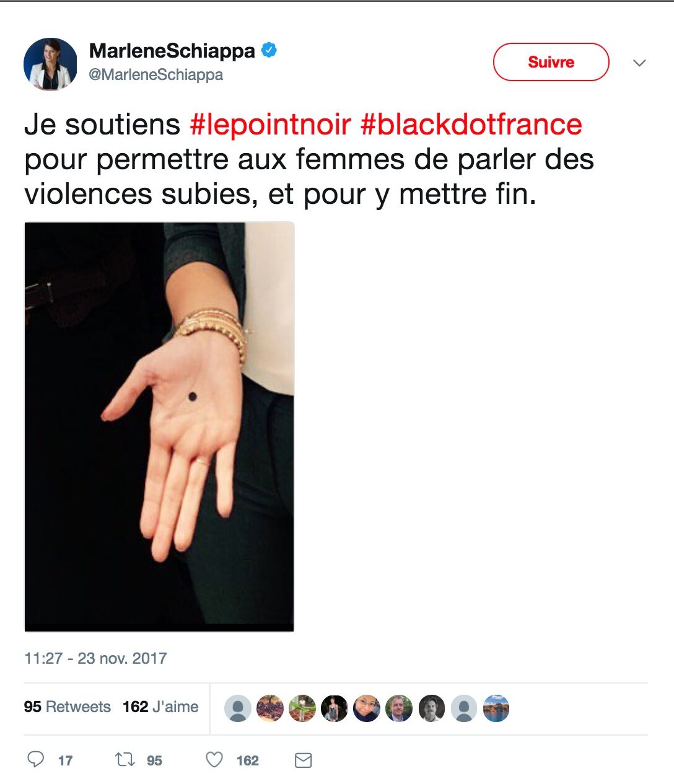Enlarge the hand with black dot photo

159,426
